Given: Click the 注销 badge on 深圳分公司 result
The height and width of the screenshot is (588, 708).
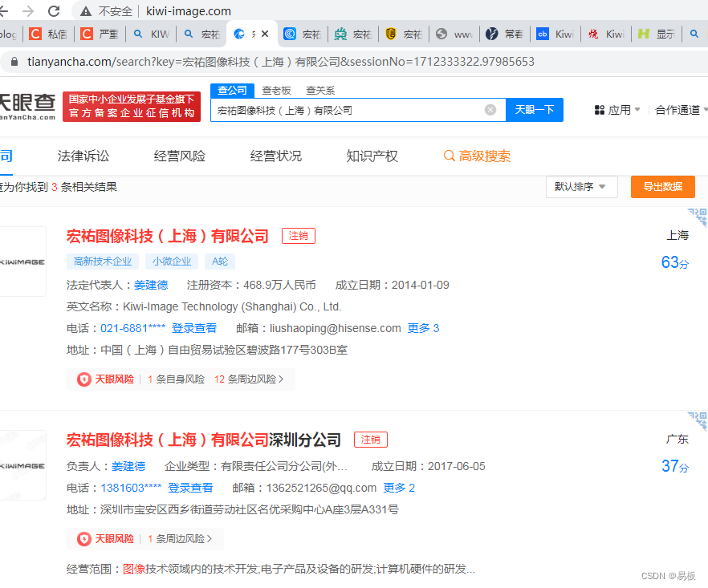Looking at the screenshot, I should click(x=371, y=440).
